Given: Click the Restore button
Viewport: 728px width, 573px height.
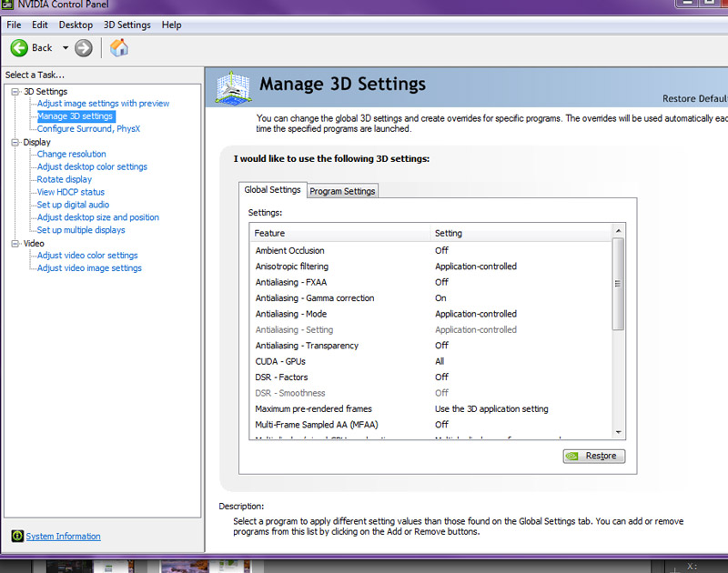Looking at the screenshot, I should click(x=594, y=456).
